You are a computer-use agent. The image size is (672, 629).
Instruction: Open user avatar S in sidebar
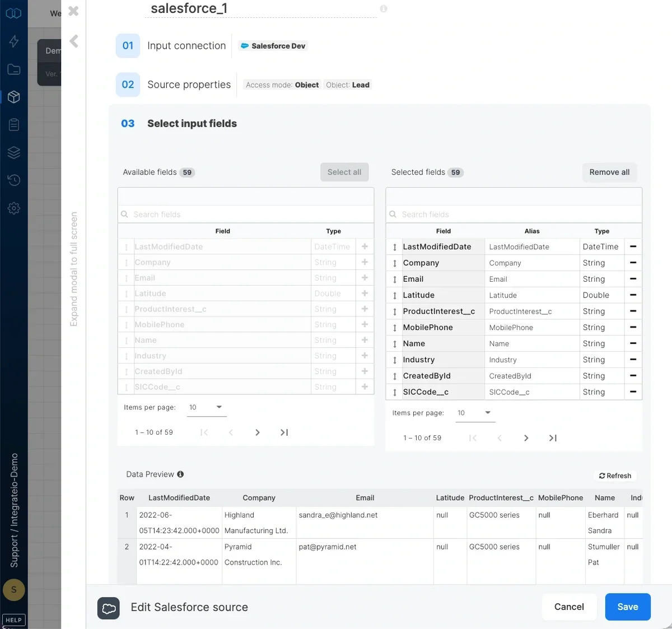coord(14,589)
